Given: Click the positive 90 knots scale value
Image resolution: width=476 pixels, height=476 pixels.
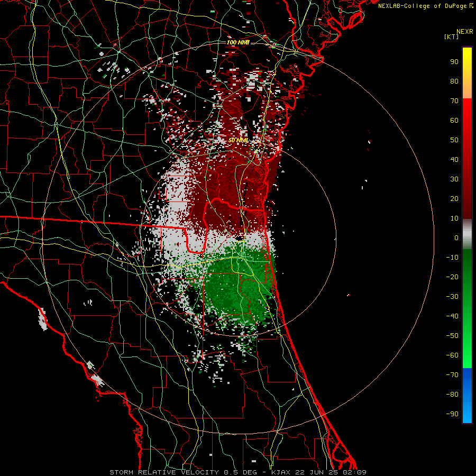Looking at the screenshot, I should (454, 62).
